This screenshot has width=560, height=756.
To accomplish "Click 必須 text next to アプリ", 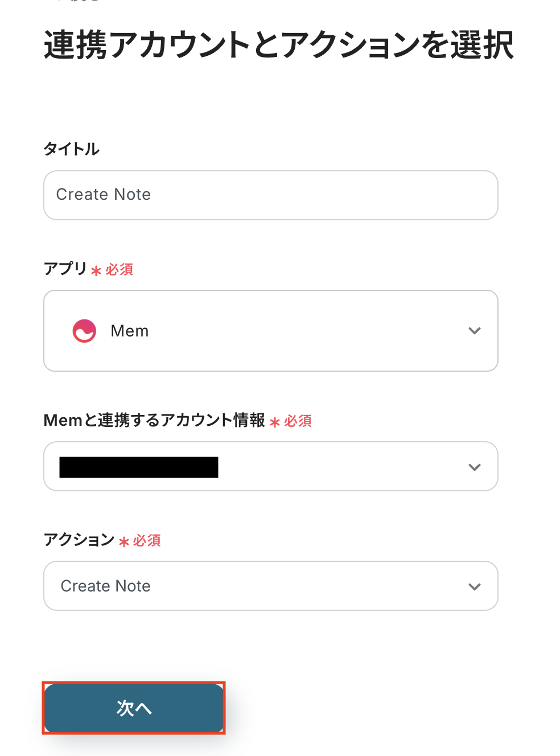I will 120,269.
